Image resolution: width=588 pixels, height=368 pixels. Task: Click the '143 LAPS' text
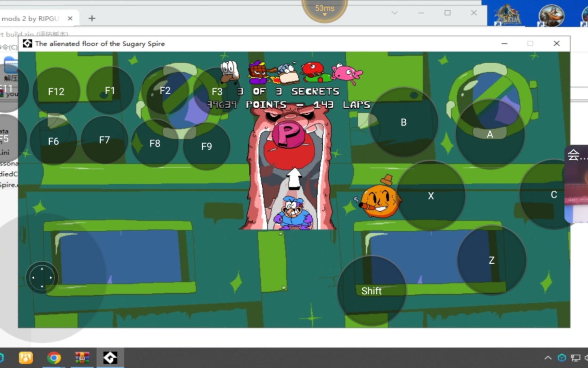342,104
